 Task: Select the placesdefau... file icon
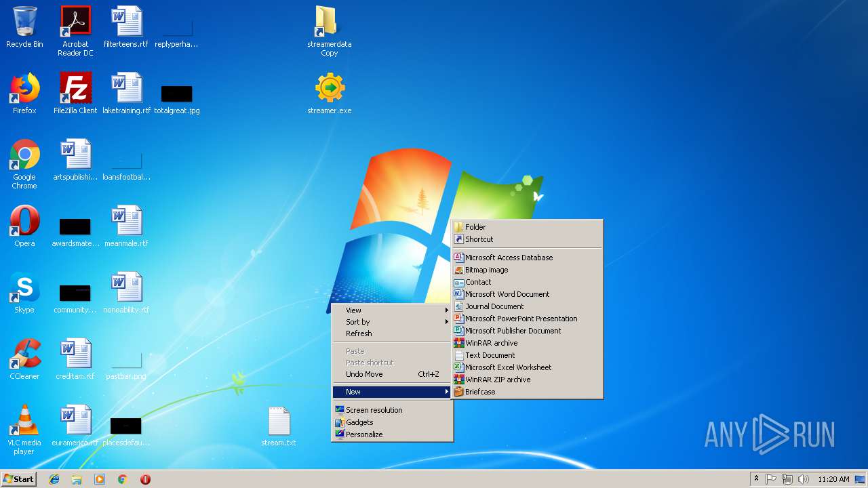tap(126, 432)
